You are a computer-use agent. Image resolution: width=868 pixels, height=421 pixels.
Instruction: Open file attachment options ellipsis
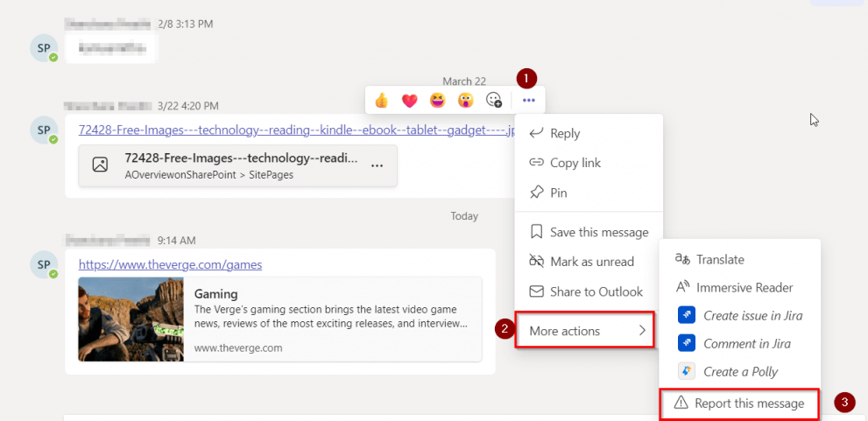[377, 165]
